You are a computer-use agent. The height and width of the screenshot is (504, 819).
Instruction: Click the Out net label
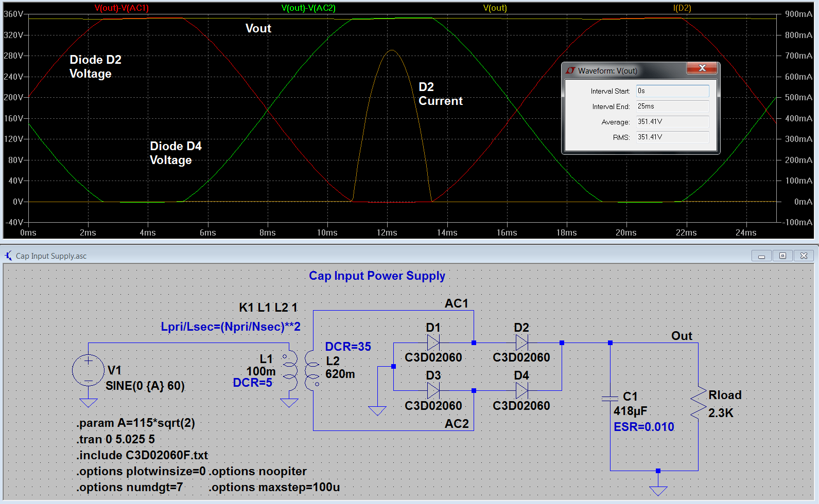tap(682, 336)
